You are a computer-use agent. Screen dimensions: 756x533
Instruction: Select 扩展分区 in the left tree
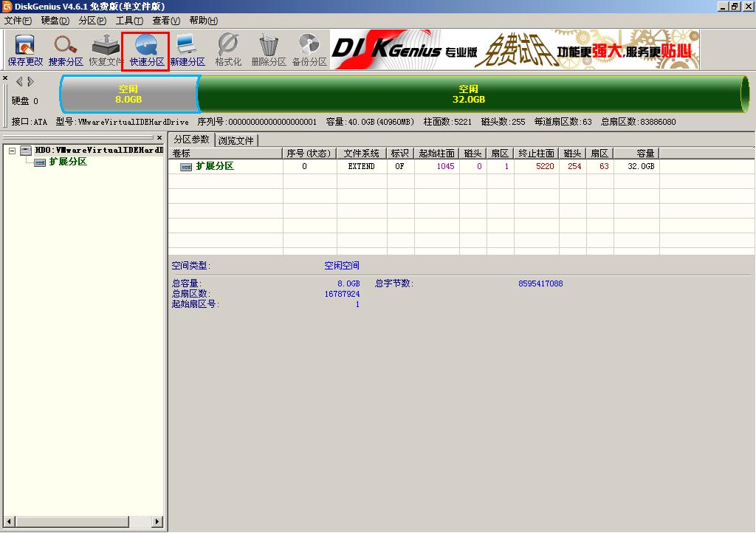click(68, 162)
